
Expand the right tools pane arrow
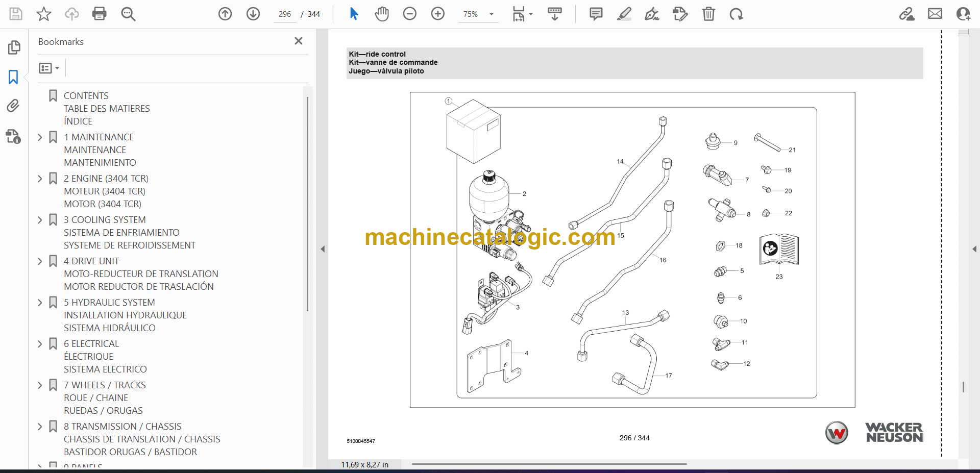(x=974, y=249)
